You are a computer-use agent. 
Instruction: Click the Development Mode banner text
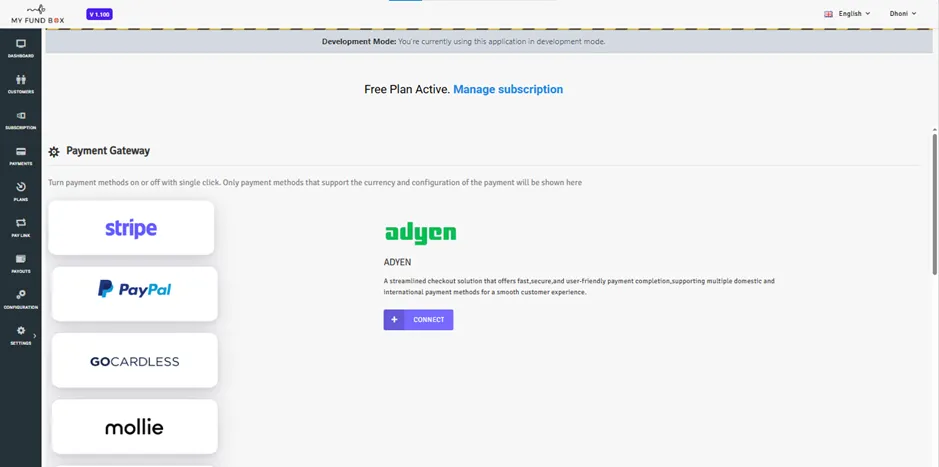click(464, 42)
